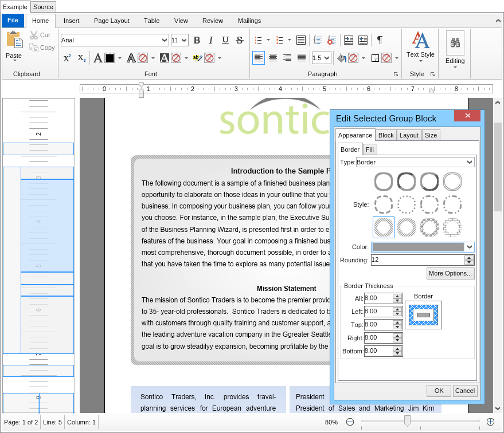504x433 pixels.
Task: Open Editing binoculars tool
Action: [455, 43]
